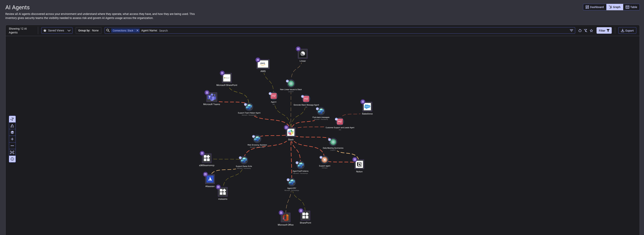Screen dimensions: 644x235
Task: Click the magnifying glass search icon
Action: click(108, 30)
